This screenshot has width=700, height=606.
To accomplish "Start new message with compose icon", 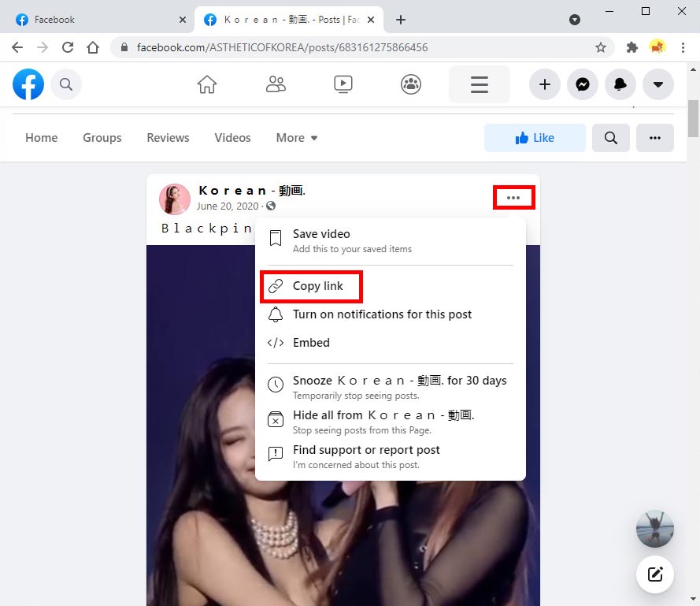I will (655, 574).
